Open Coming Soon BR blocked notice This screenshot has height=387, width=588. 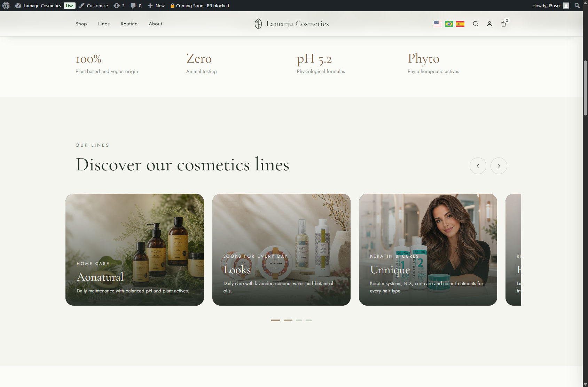(199, 6)
